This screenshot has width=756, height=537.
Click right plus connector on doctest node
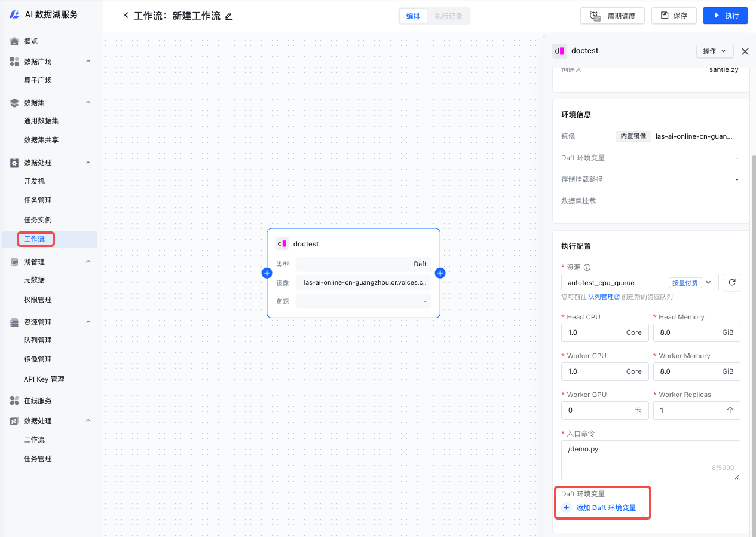point(440,273)
